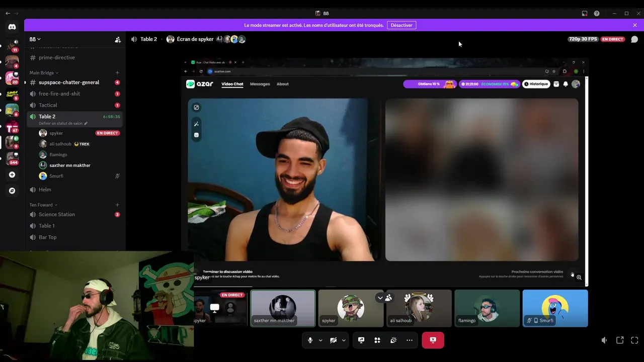Pop out the stream window
Viewport: 644px width, 362px height.
[x=620, y=340]
